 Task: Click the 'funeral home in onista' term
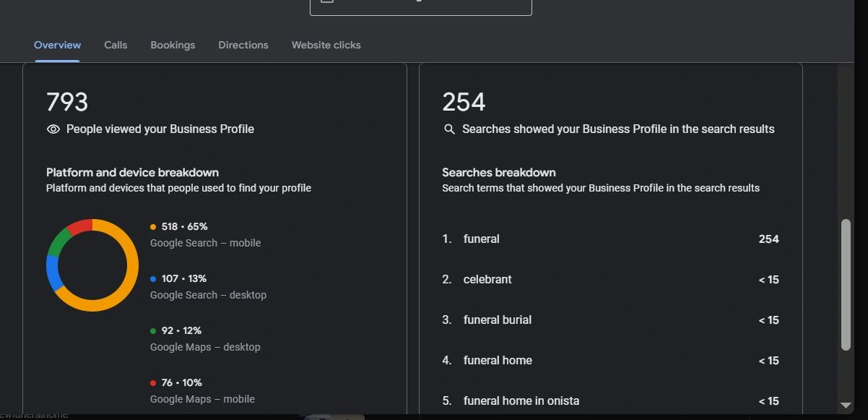pos(521,401)
